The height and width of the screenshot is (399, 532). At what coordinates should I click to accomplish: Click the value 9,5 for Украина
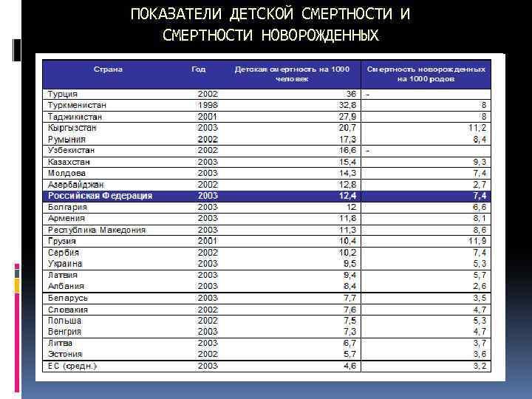click(x=349, y=264)
